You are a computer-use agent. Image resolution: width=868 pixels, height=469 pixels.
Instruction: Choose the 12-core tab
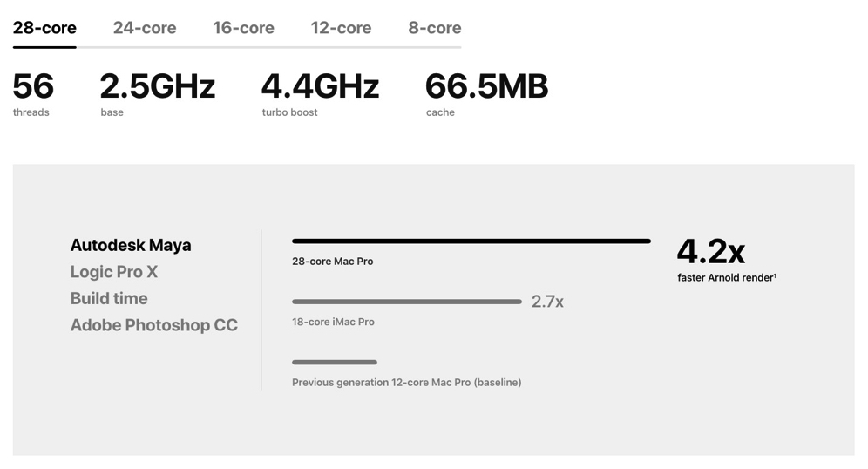[x=341, y=28]
